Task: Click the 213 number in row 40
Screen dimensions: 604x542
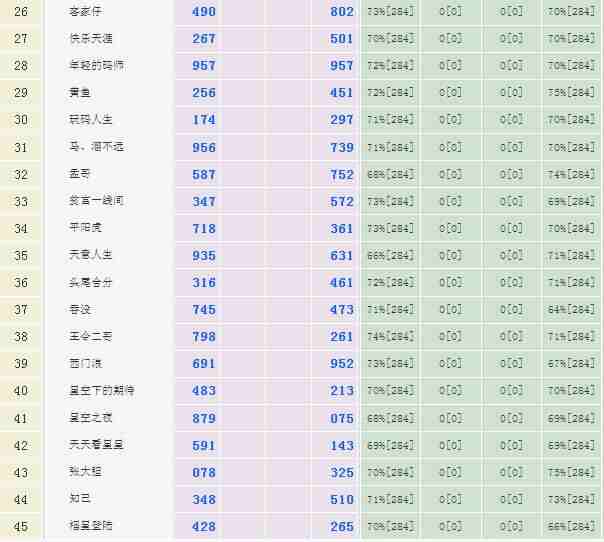Action: [342, 390]
